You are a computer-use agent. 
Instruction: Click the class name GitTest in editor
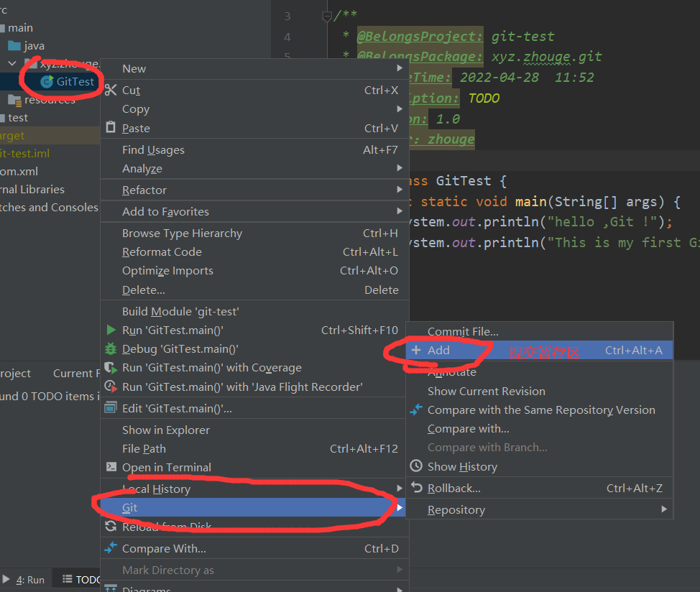coord(464,180)
